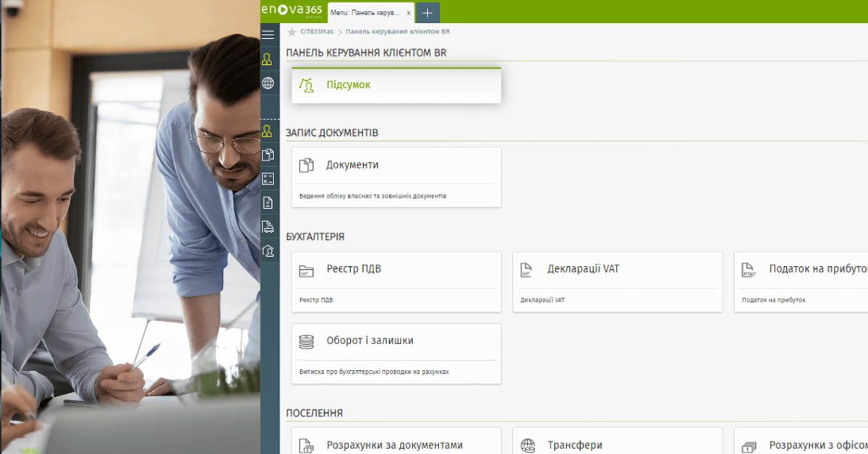
Task: Close the current Menu tab
Action: [x=408, y=12]
